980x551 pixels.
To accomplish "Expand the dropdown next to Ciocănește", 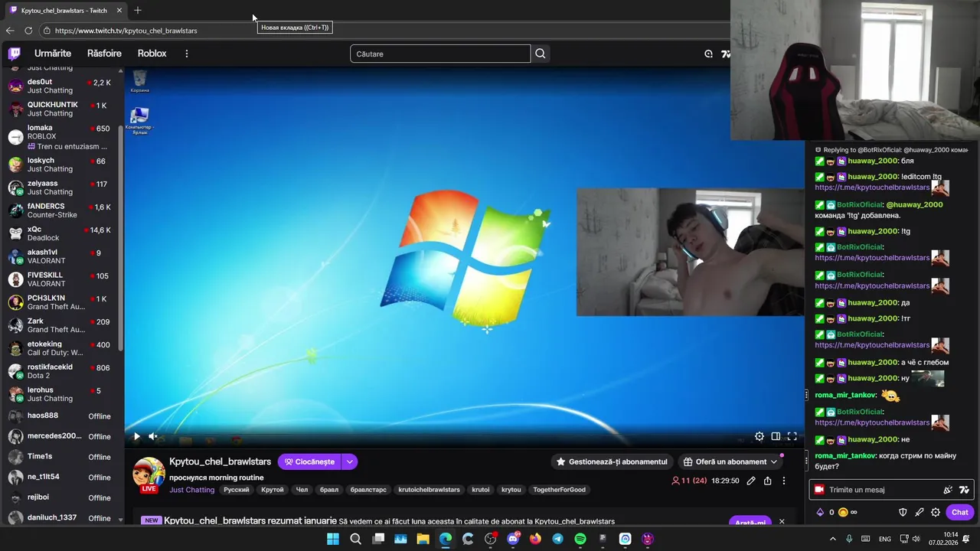I will 349,461.
